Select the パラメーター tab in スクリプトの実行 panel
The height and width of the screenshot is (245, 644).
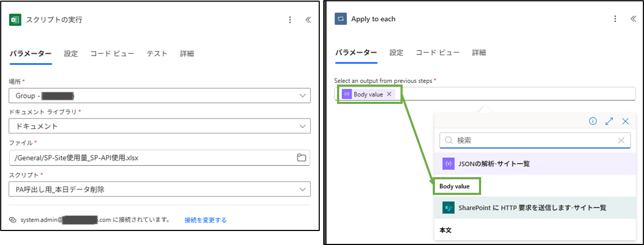tap(31, 53)
